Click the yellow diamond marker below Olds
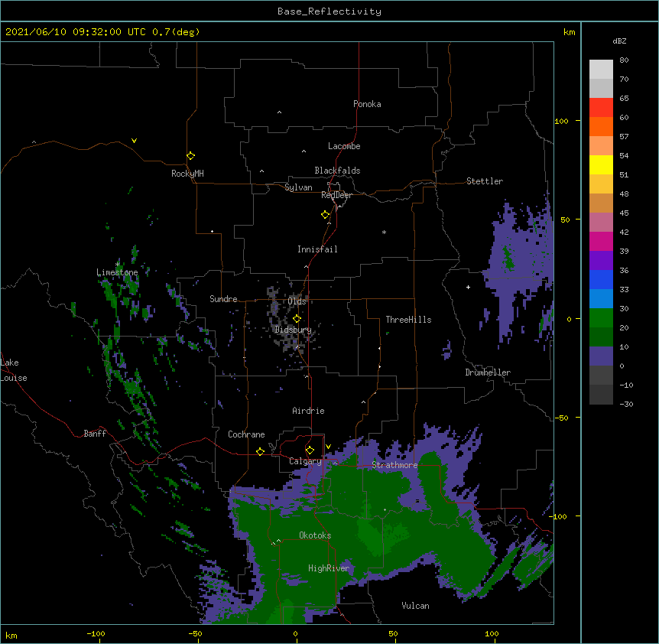 [297, 319]
